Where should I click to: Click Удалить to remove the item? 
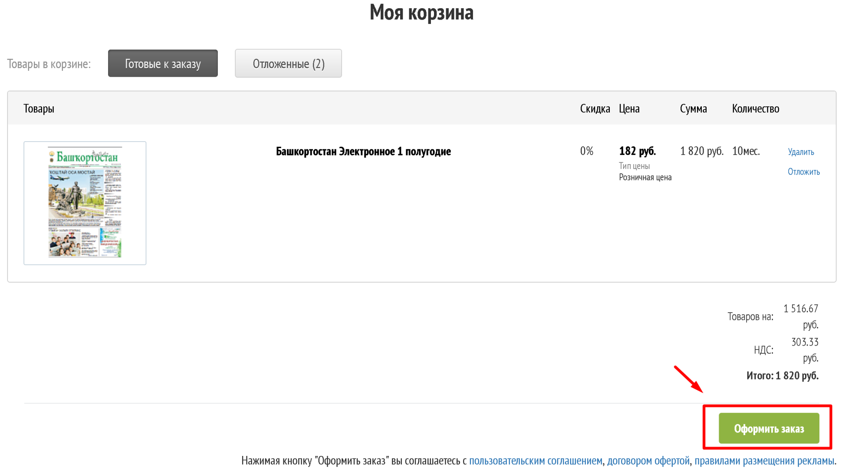click(801, 152)
